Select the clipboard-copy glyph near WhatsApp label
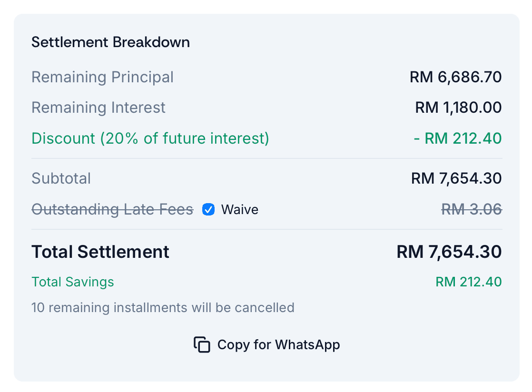 click(x=201, y=344)
